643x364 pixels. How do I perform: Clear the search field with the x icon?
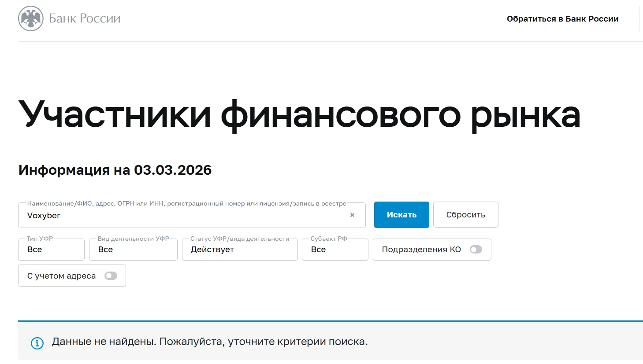click(x=352, y=215)
